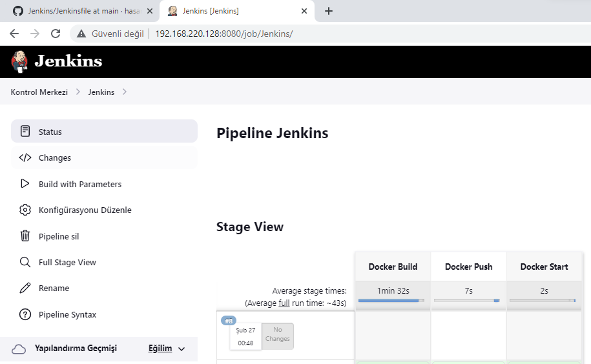Expand the Eğilim dropdown chevron
Screen dimensions: 591x364
(x=181, y=349)
